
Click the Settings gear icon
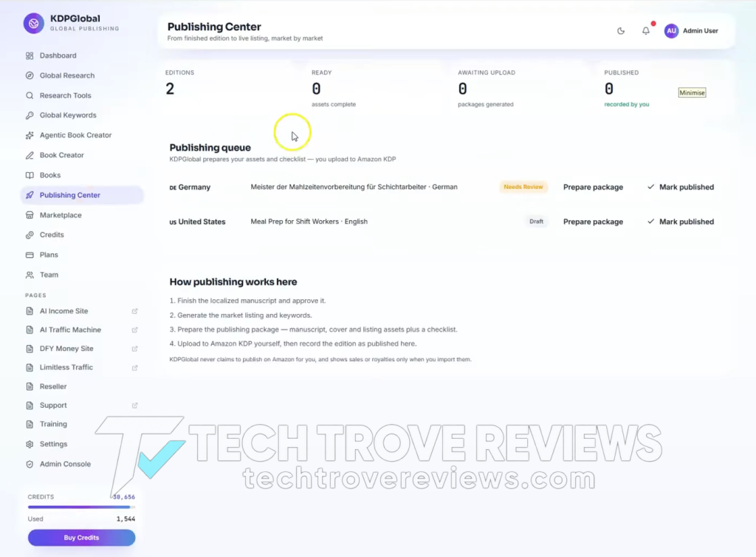point(30,444)
